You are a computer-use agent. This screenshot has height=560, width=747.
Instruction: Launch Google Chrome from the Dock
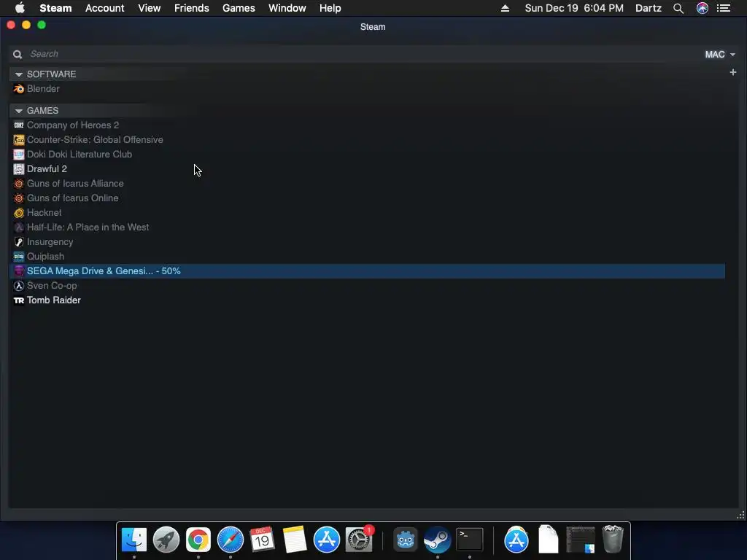tap(198, 540)
